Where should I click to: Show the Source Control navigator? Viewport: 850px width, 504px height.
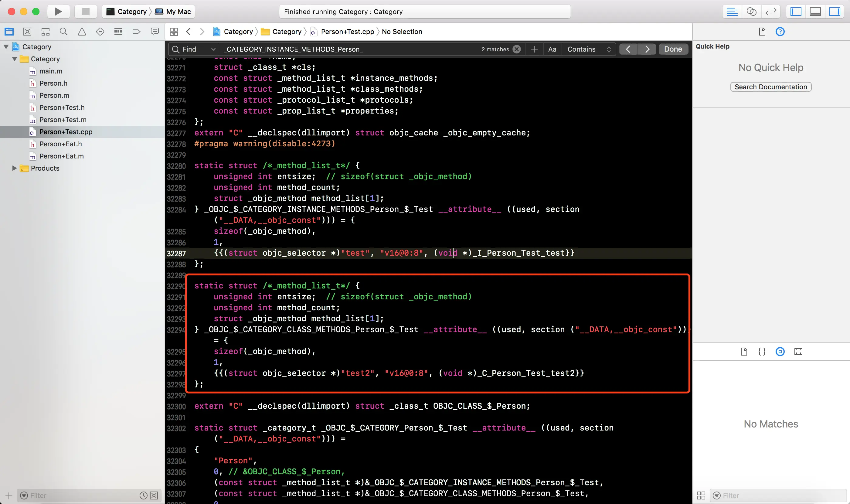[x=27, y=32]
